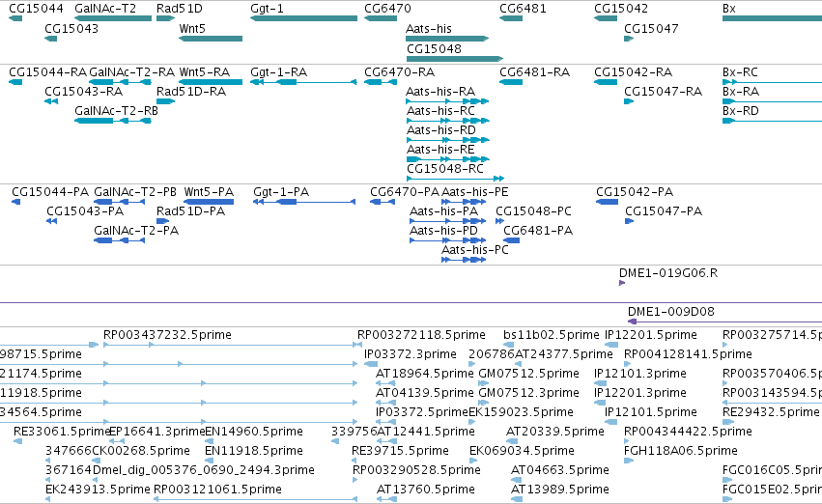Screen dimensions: 822x504
Task: Select the GalNAc-T2 gene bar
Action: point(113,18)
